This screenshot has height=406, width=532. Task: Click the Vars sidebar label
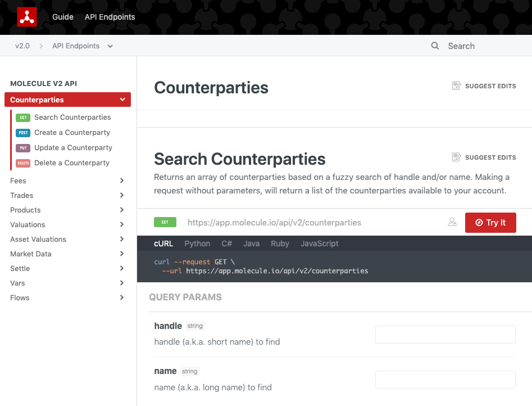17,283
